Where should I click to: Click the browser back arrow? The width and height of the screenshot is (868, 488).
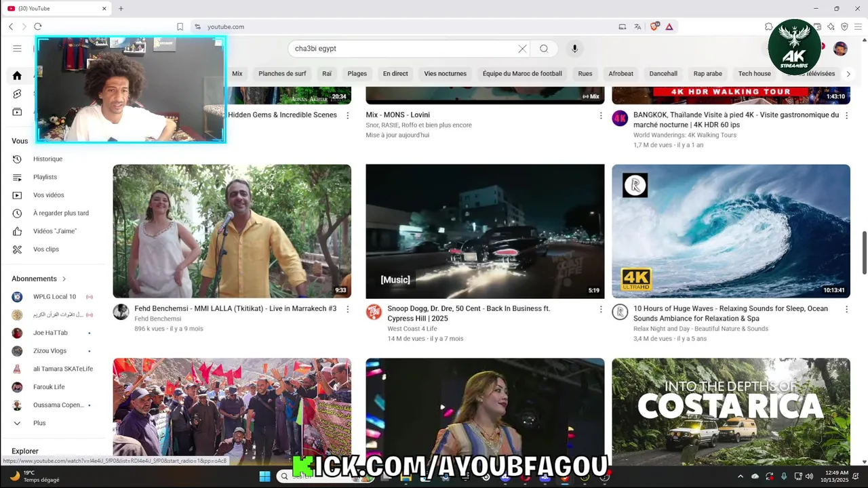[11, 26]
